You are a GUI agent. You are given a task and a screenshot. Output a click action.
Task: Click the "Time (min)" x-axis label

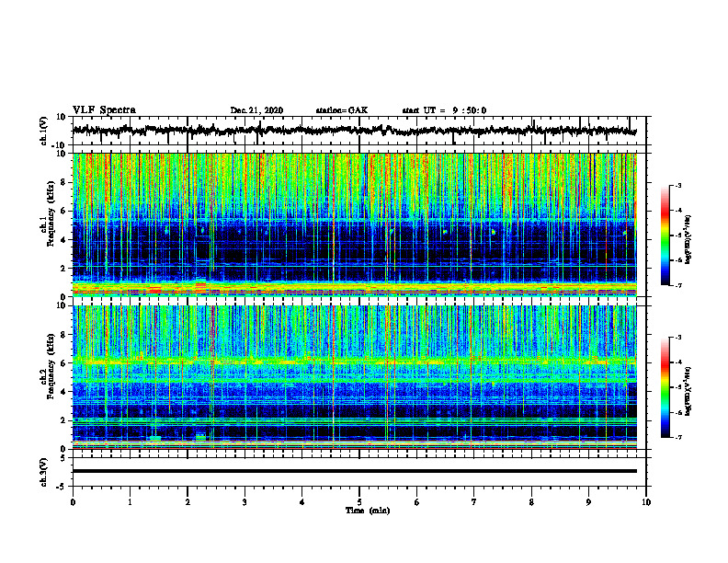(x=368, y=511)
